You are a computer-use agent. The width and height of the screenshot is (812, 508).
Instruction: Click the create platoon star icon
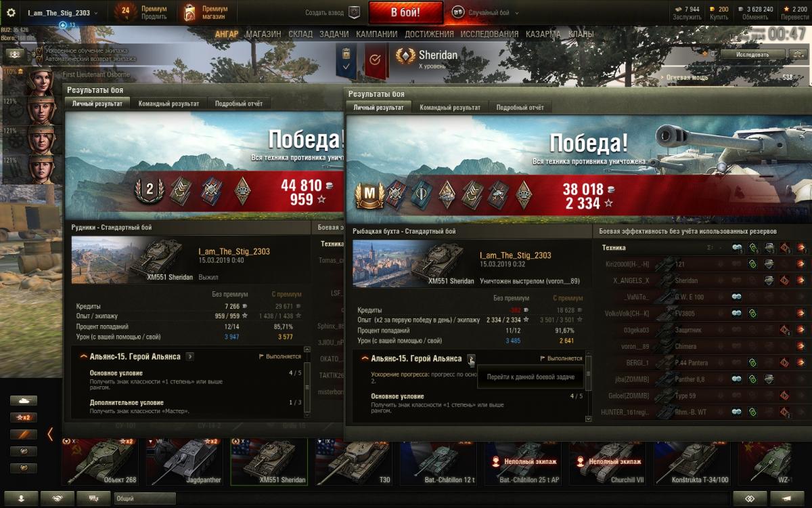coord(354,12)
